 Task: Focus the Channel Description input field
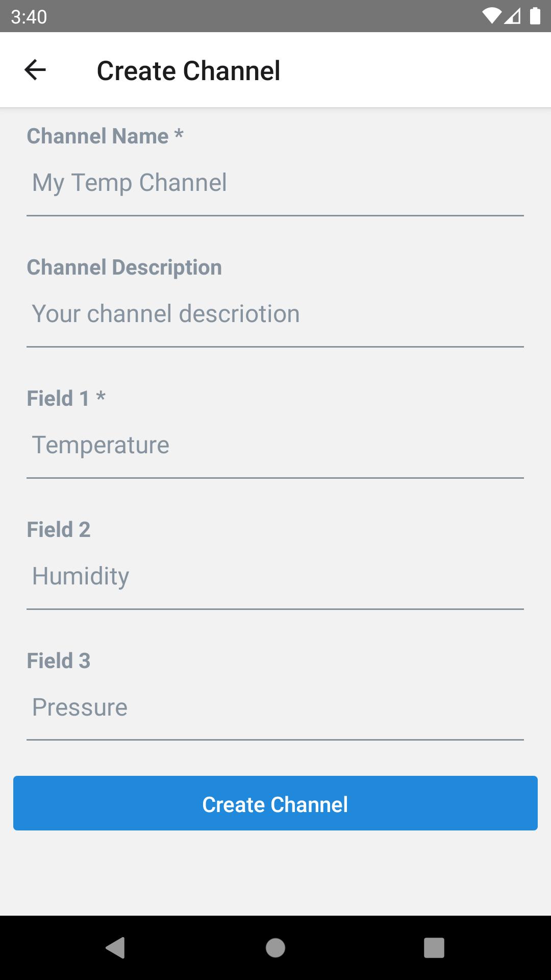pos(275,314)
